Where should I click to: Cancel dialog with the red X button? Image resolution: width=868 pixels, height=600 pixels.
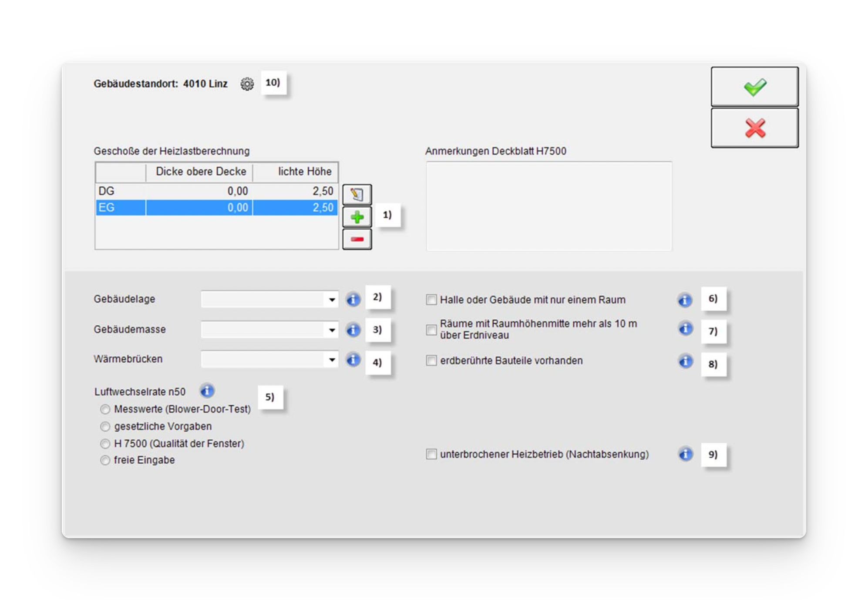[x=754, y=128]
